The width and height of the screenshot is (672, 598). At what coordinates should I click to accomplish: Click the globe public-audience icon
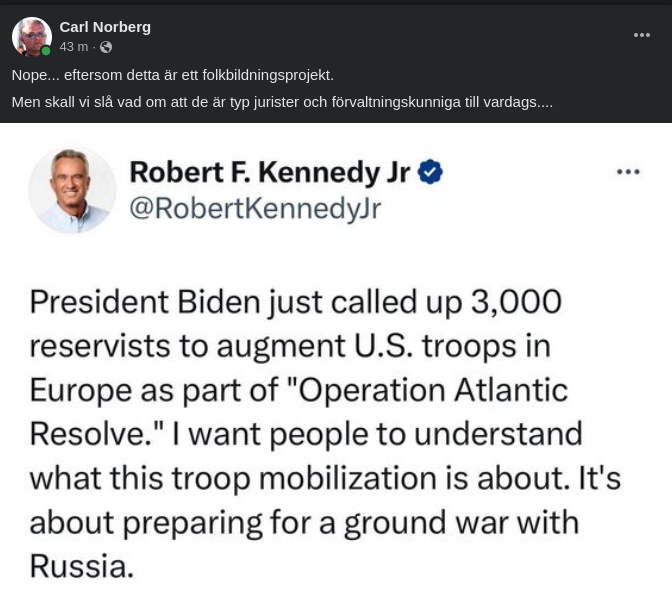click(106, 47)
